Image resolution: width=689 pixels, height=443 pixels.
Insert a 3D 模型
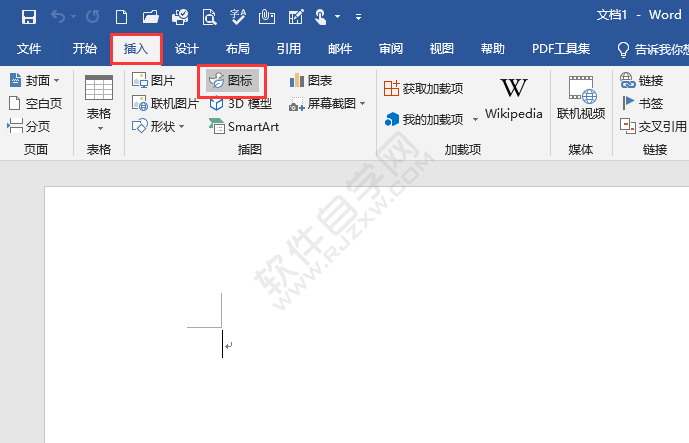240,103
